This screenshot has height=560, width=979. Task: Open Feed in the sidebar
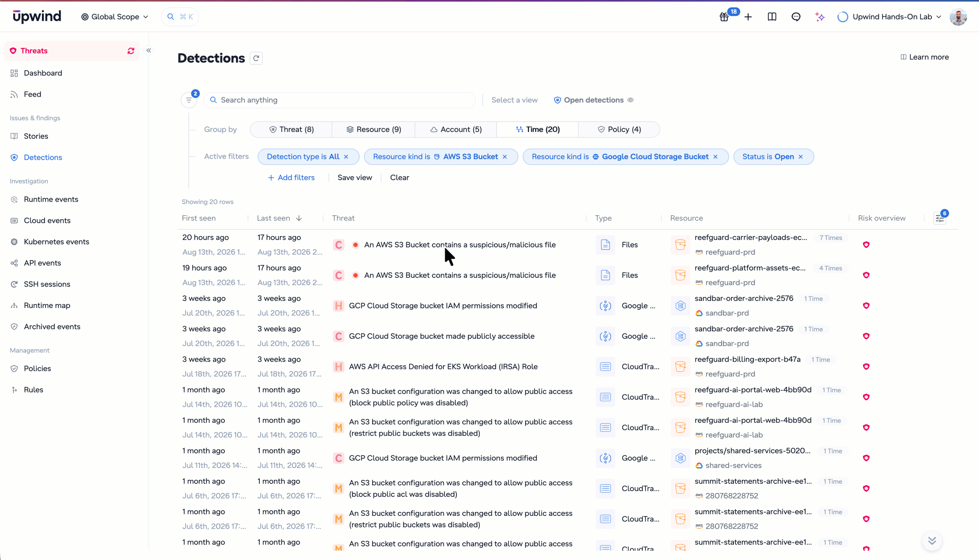(x=32, y=94)
